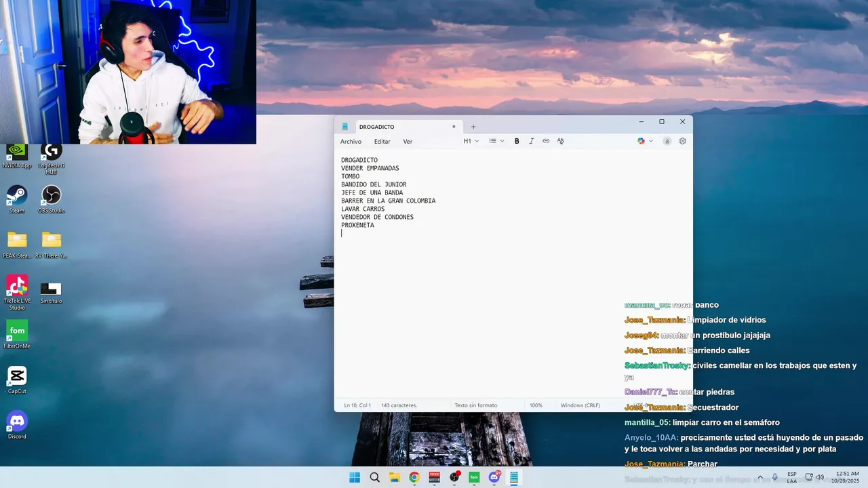Add a new Notepad tab
Image resolution: width=868 pixels, height=488 pixels.
pyautogui.click(x=473, y=127)
